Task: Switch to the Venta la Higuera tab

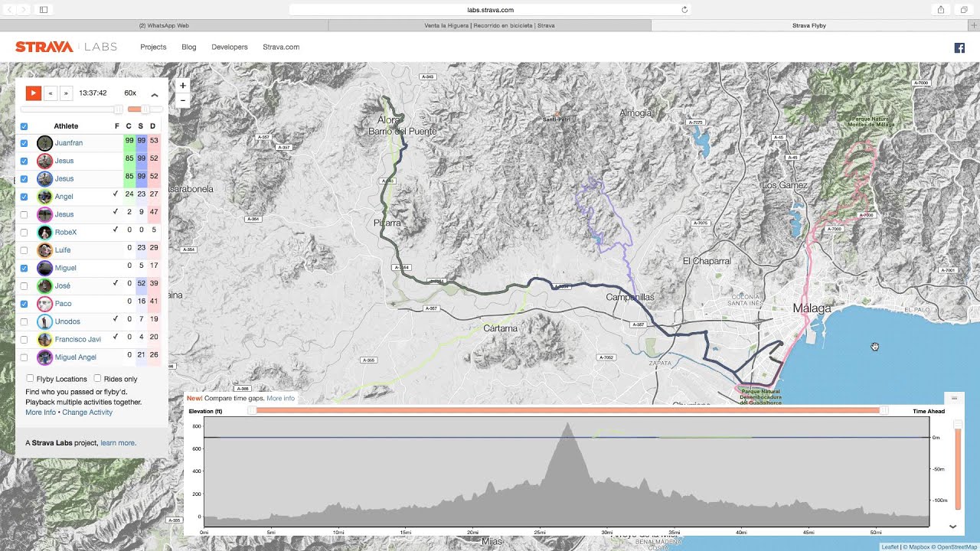Action: pyautogui.click(x=489, y=25)
